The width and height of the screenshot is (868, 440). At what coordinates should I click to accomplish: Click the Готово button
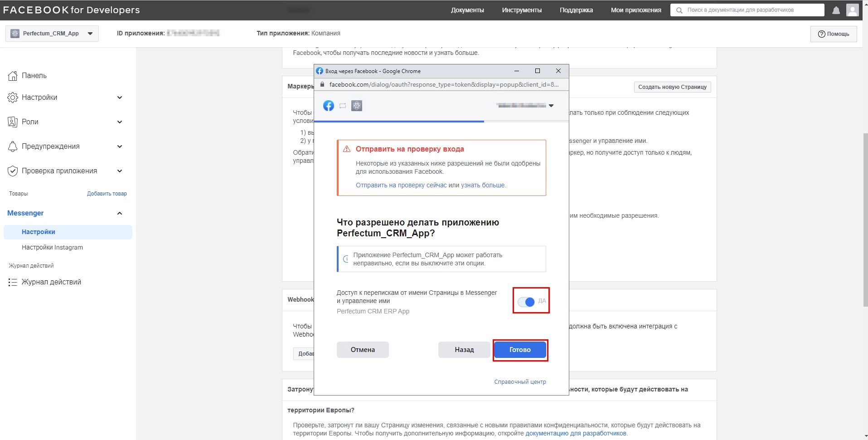click(x=520, y=350)
